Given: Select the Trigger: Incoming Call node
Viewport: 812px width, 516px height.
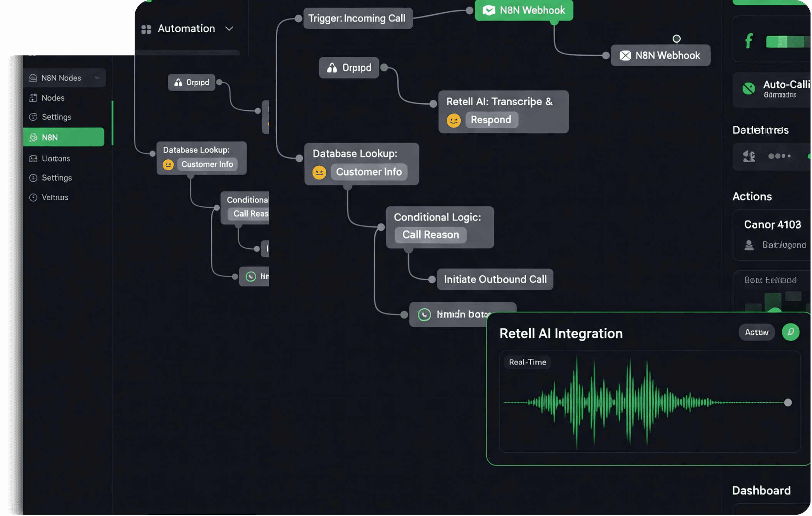Looking at the screenshot, I should click(x=358, y=18).
